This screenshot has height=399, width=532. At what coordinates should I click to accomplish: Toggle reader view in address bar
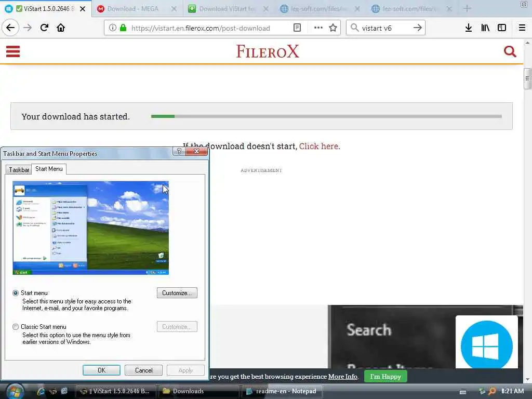coord(297,28)
